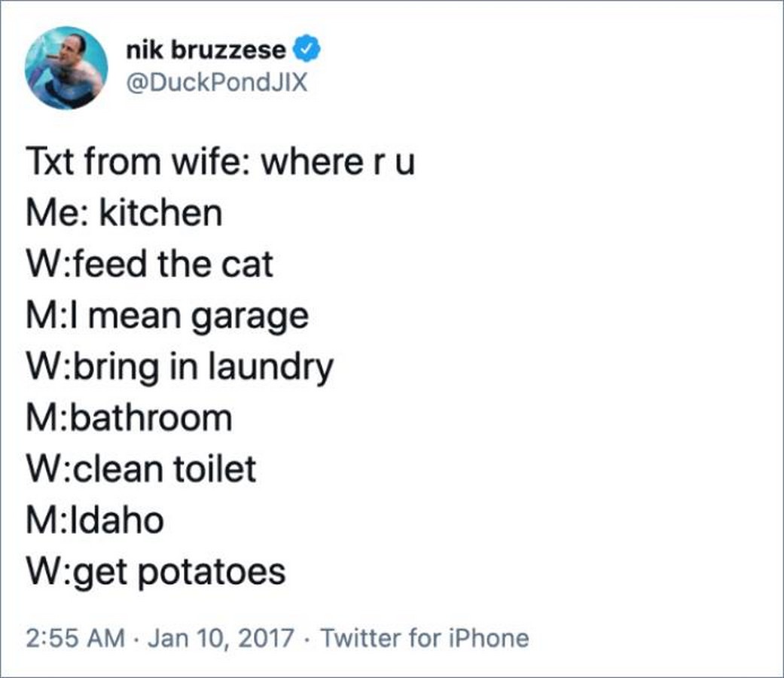Click the word 'kitchen' in the tweet
The height and width of the screenshot is (678, 784).
160,213
